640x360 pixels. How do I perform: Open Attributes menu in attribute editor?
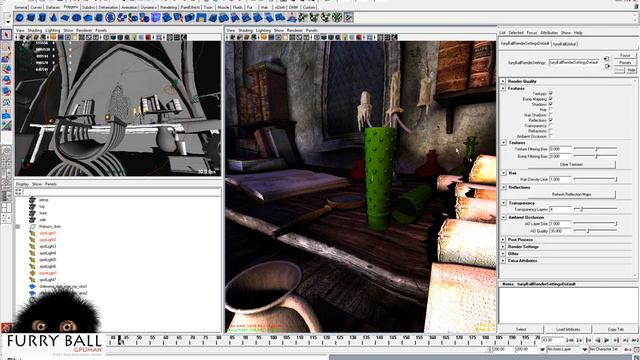[549, 32]
